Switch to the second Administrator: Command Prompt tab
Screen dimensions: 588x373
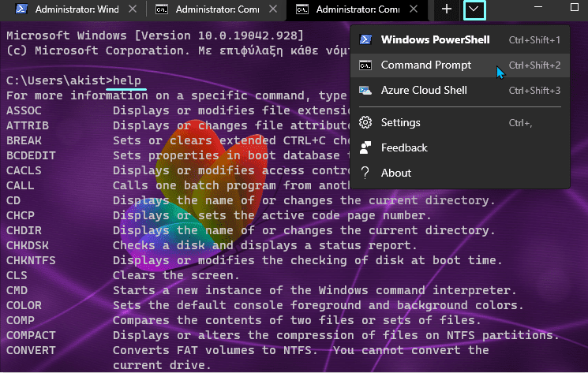(x=216, y=9)
